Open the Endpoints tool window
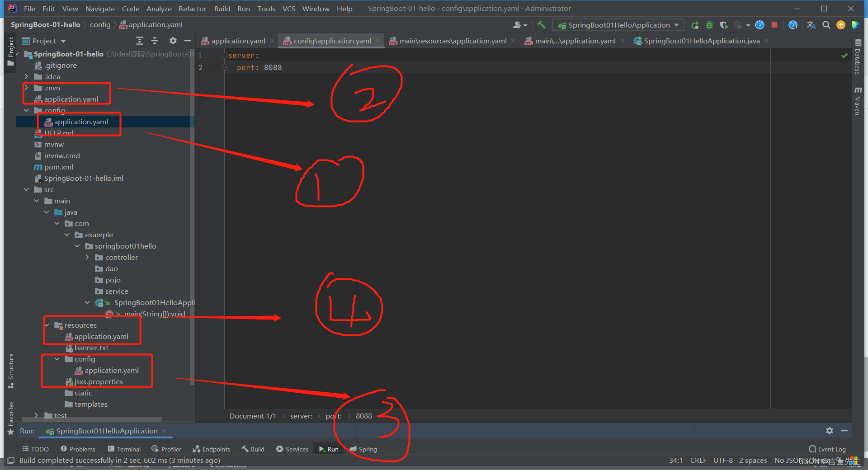868x470 pixels. (211, 449)
